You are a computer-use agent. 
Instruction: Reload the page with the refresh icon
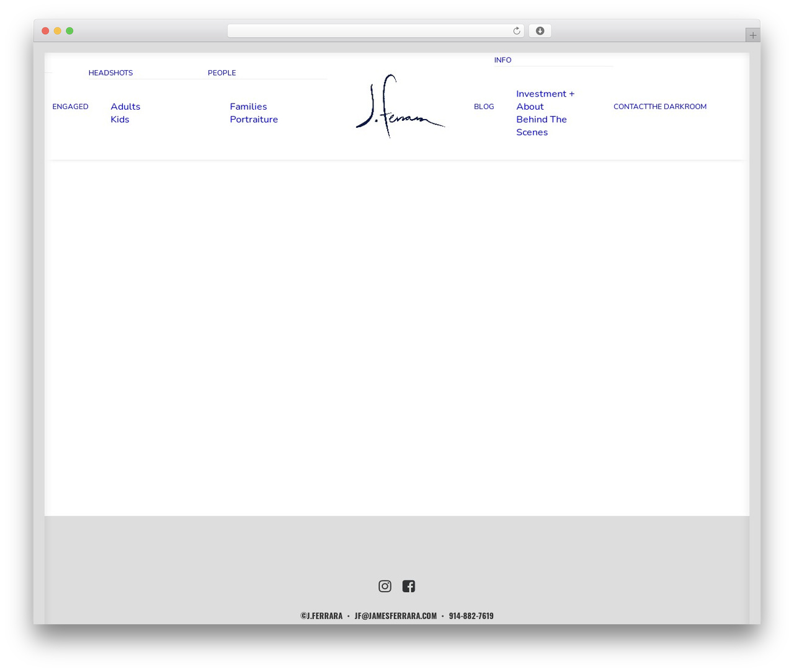pos(516,31)
